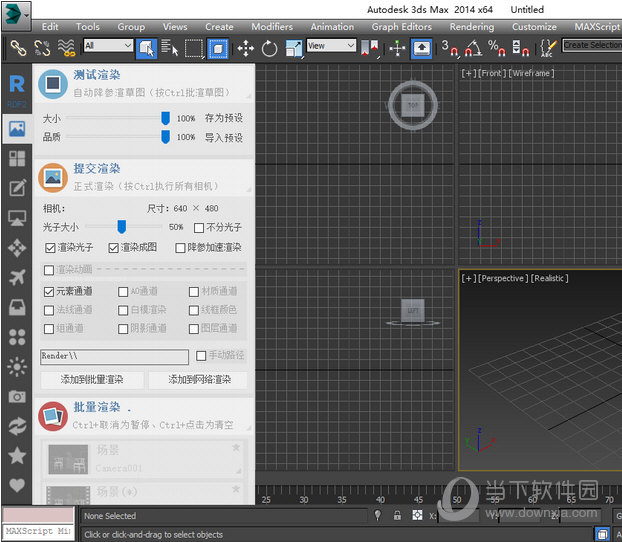The height and width of the screenshot is (542, 622).
Task: Click the refresh arrows sidebar icon
Action: [x=17, y=427]
